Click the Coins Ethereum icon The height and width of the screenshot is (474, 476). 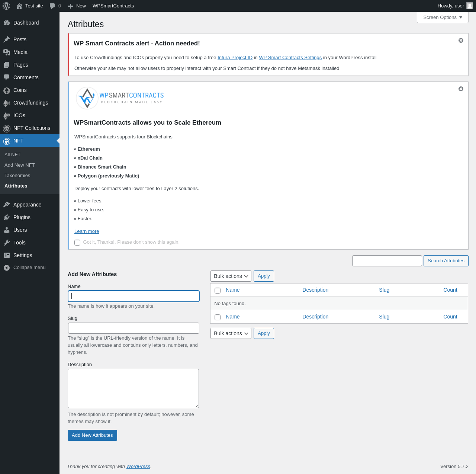click(7, 90)
